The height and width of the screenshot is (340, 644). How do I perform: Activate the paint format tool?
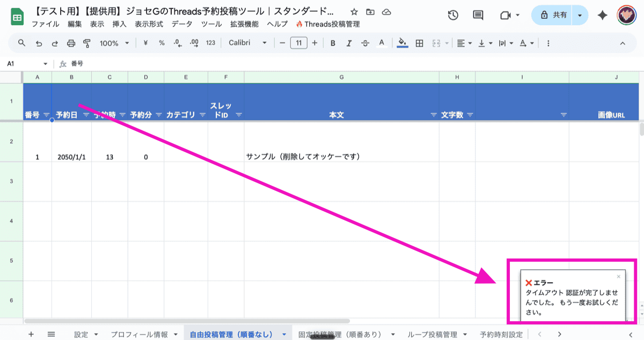[87, 43]
